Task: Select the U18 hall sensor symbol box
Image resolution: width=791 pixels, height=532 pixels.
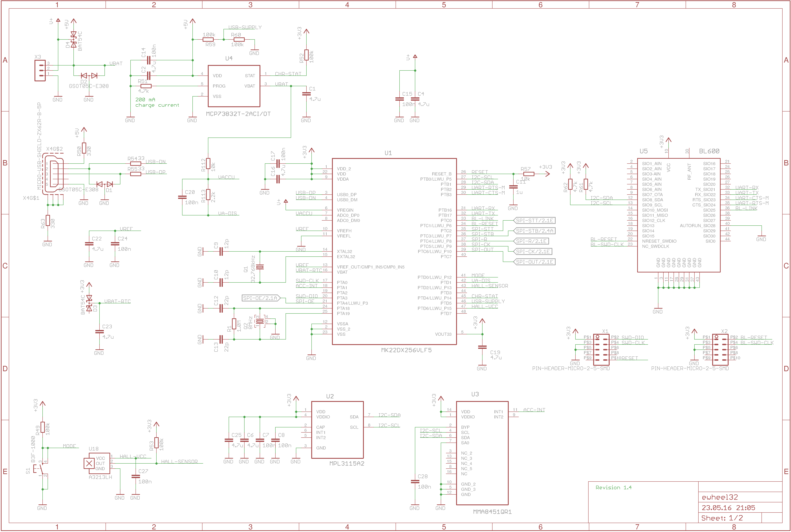Action: [97, 463]
